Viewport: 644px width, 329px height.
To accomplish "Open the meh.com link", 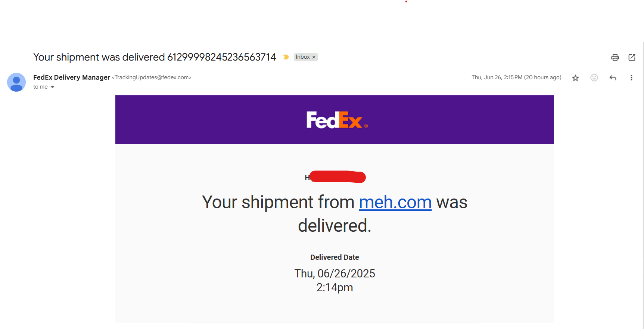I will click(395, 202).
